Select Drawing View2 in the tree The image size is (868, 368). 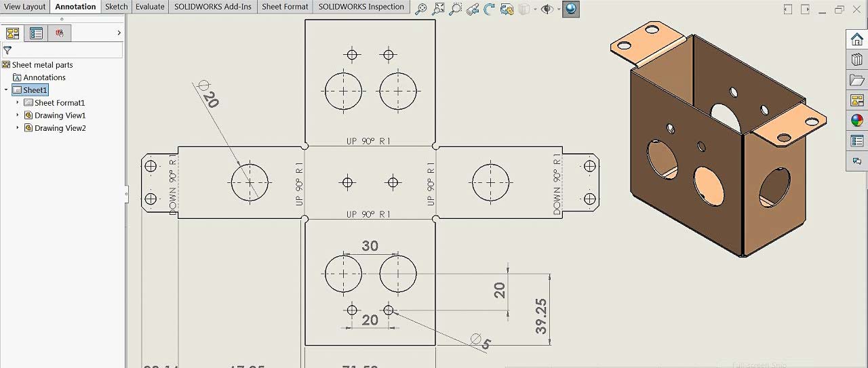click(60, 128)
